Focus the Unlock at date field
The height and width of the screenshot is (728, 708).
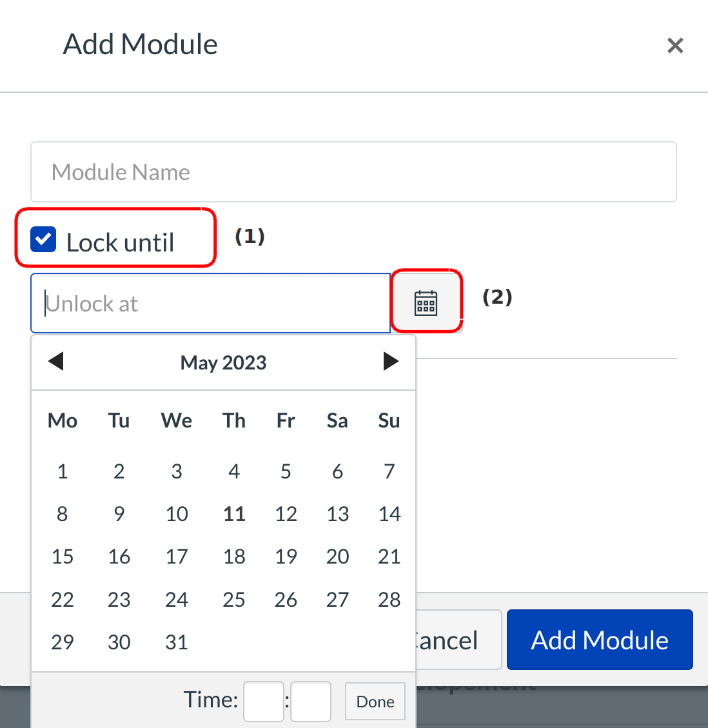coord(210,304)
